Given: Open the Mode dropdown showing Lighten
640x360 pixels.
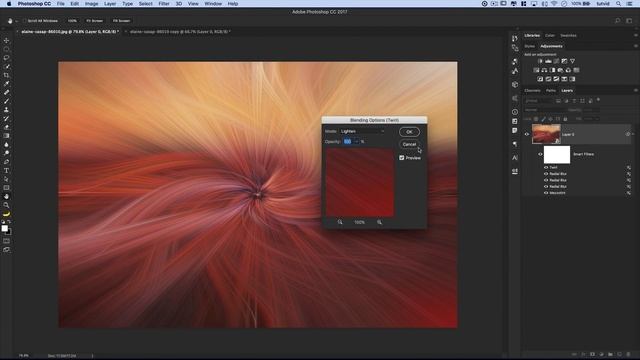Looking at the screenshot, I should 362,131.
